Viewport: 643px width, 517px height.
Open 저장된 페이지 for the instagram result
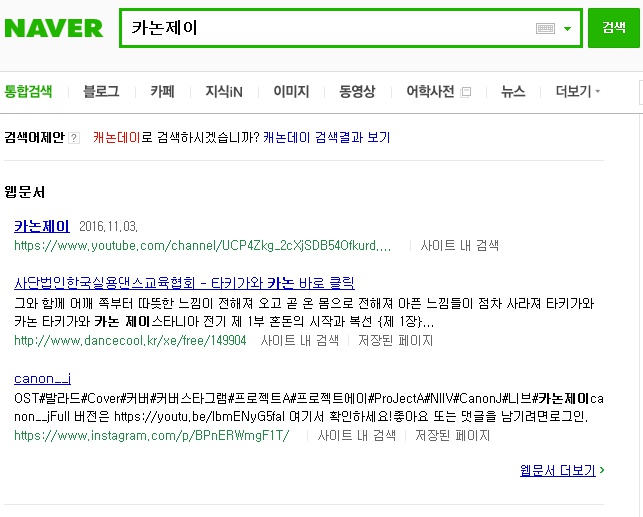pos(452,435)
